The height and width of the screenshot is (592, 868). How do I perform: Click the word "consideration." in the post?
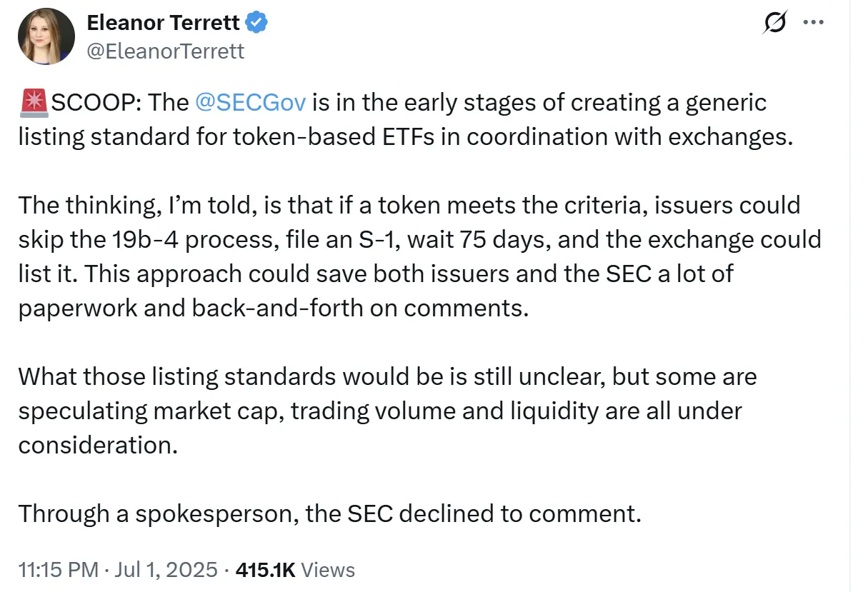click(x=97, y=446)
